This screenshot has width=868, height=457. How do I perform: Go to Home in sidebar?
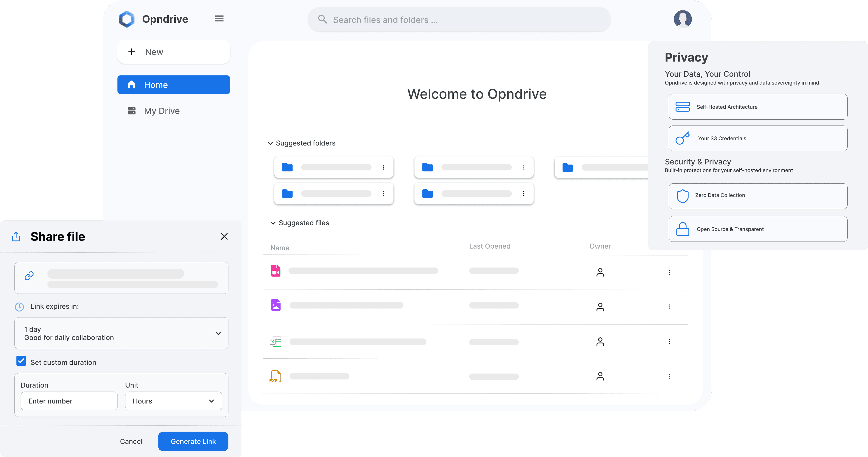click(x=174, y=85)
